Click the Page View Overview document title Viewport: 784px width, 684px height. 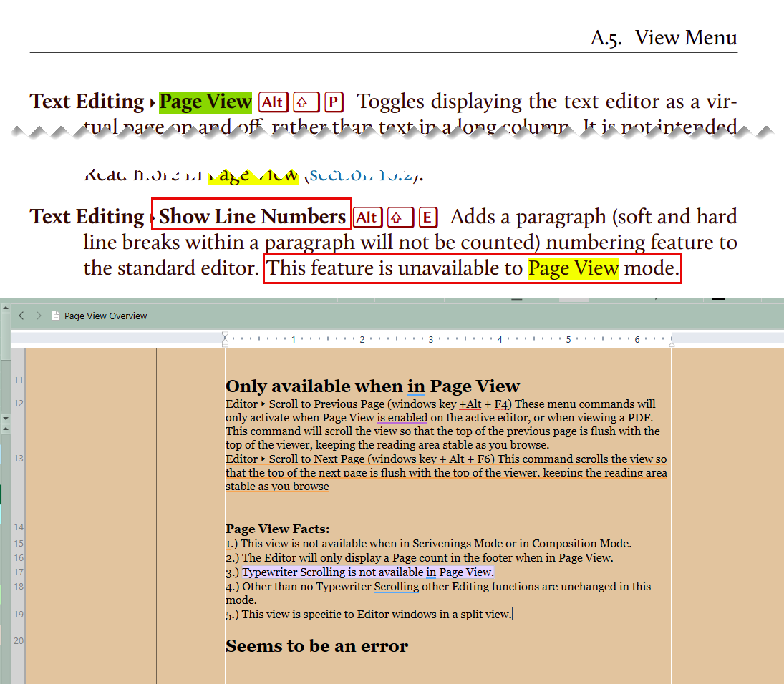point(105,316)
